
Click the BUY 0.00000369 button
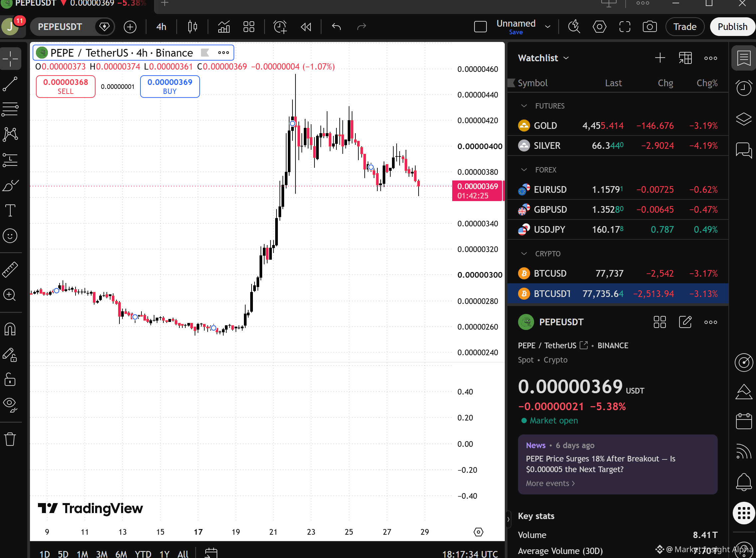coord(170,87)
